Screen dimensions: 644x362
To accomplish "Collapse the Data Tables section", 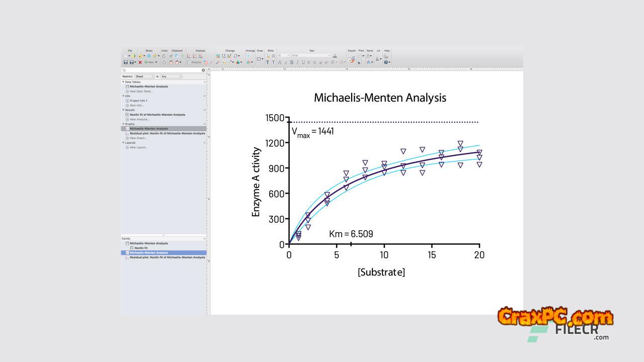I will pos(123,82).
